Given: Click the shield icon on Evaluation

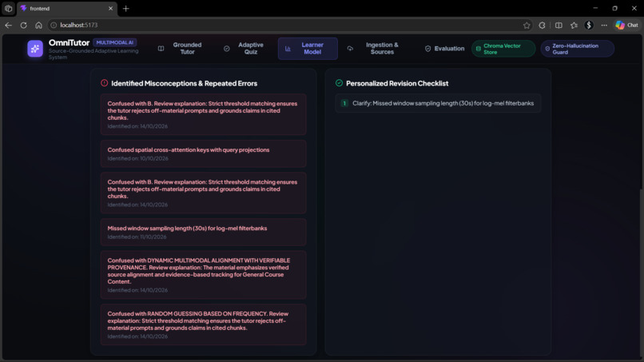Looking at the screenshot, I should click(428, 49).
